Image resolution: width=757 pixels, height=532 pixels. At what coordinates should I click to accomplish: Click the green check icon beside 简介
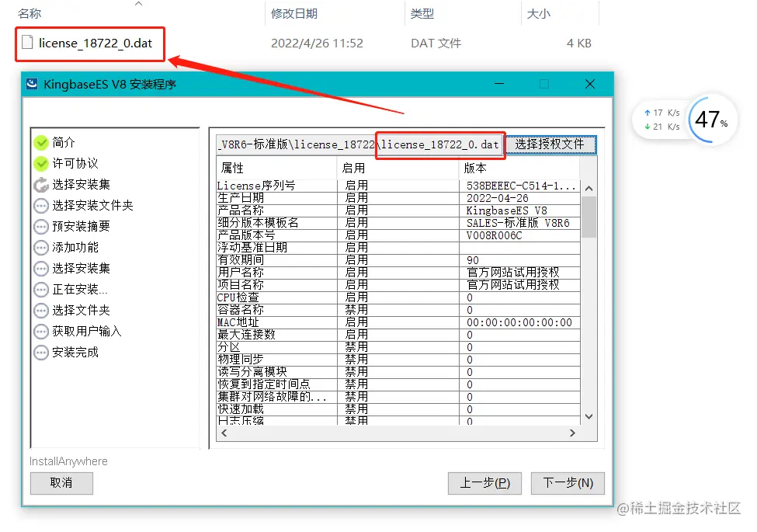coord(41,142)
